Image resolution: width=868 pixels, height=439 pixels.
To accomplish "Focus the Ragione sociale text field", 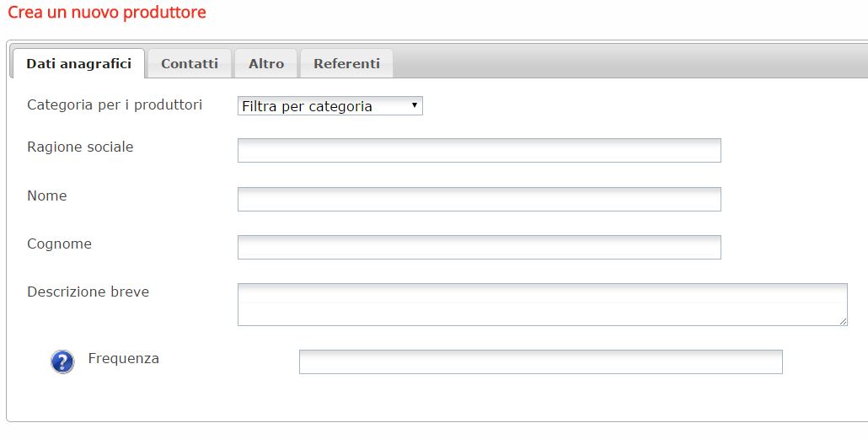I will click(480, 151).
